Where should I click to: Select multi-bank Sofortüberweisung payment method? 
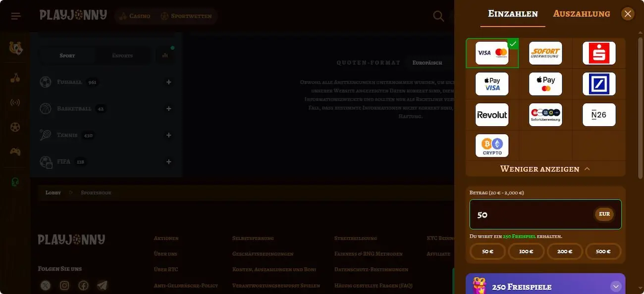click(545, 115)
